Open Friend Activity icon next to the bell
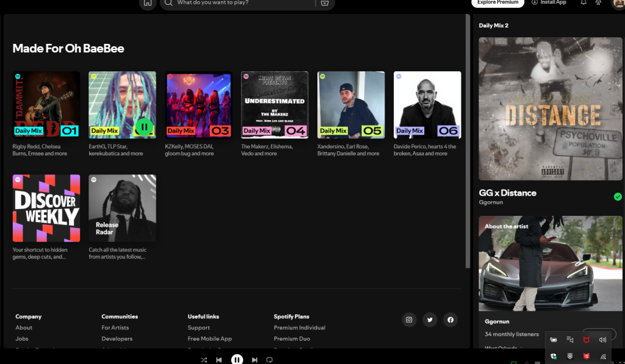The width and height of the screenshot is (625, 364). point(598,2)
